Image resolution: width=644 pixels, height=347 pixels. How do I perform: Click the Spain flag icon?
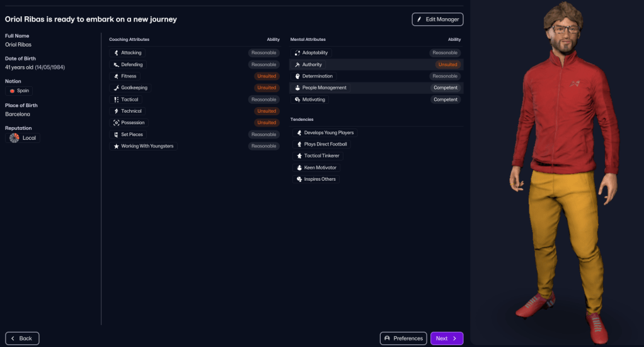(12, 91)
